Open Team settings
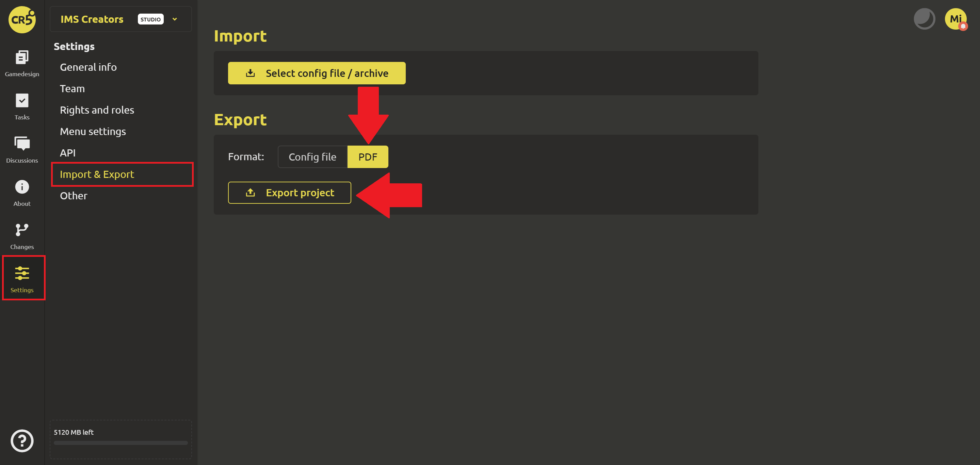Screen dimensions: 980x465 72,88
